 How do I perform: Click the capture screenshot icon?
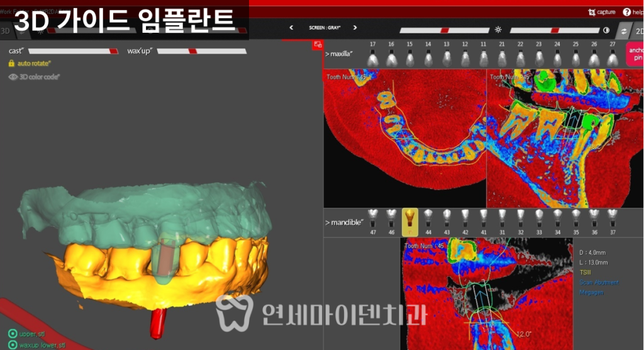[x=592, y=12]
